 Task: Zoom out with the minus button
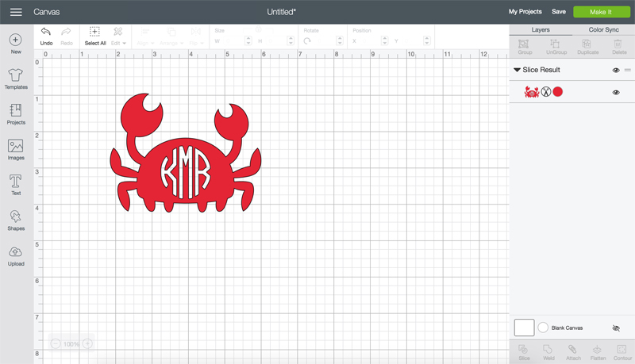[56, 344]
